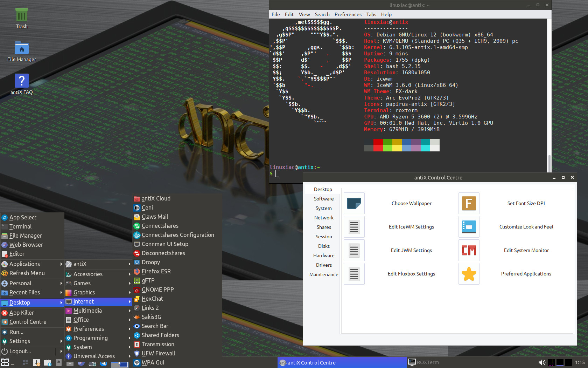
Task: Open Choose Wallpaper icon in Control Centre
Action: point(354,203)
